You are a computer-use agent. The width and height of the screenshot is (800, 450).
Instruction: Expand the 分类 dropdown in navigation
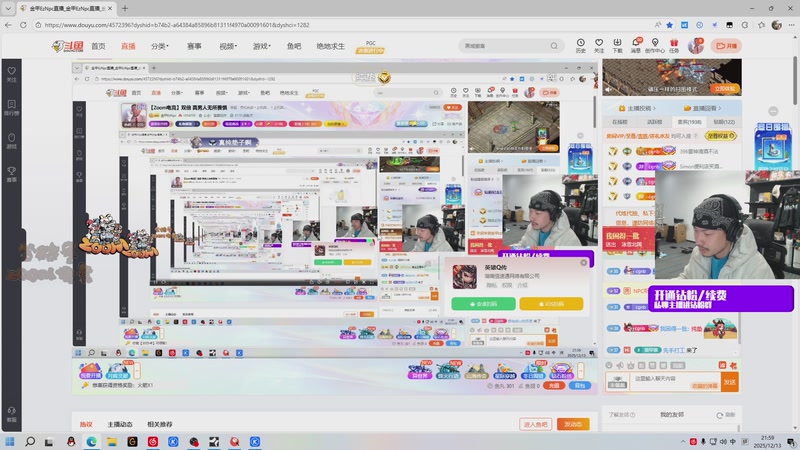coord(160,46)
